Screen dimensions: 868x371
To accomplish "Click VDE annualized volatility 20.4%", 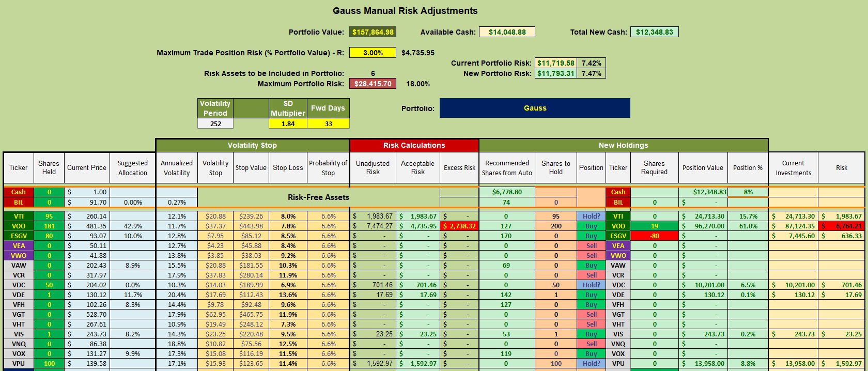I will tap(177, 295).
